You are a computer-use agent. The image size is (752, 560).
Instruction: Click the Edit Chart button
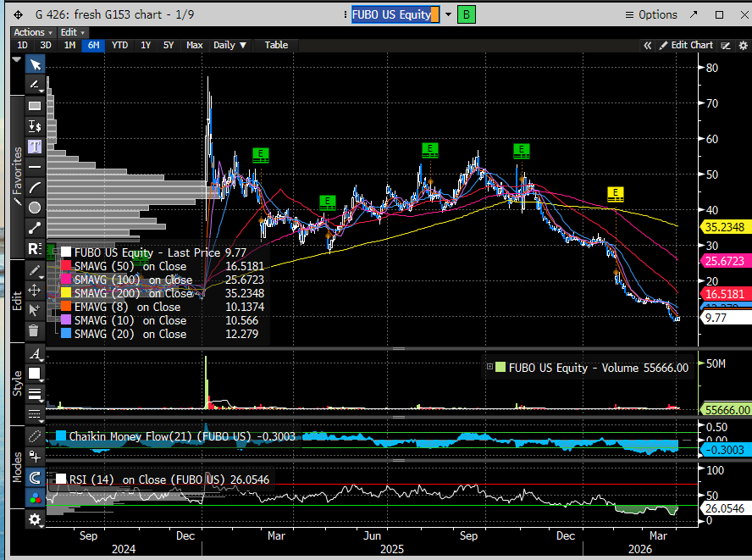pyautogui.click(x=689, y=45)
